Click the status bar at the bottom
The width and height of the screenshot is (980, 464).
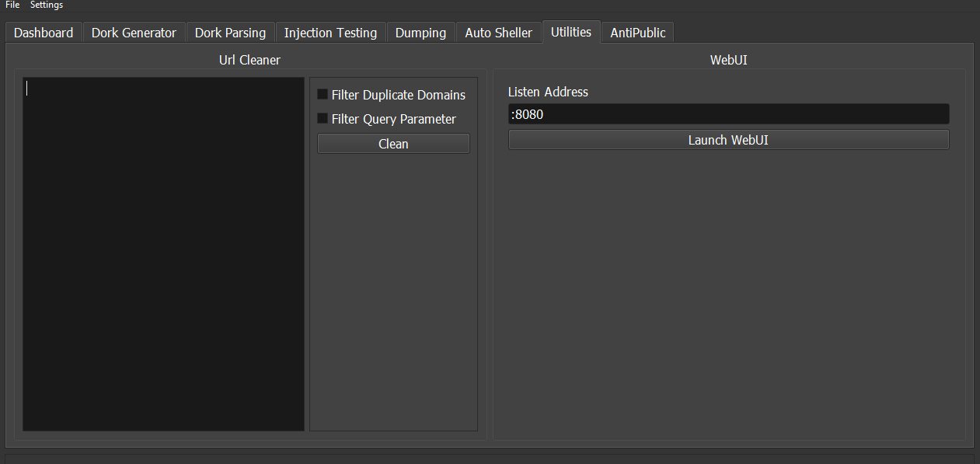[x=490, y=459]
